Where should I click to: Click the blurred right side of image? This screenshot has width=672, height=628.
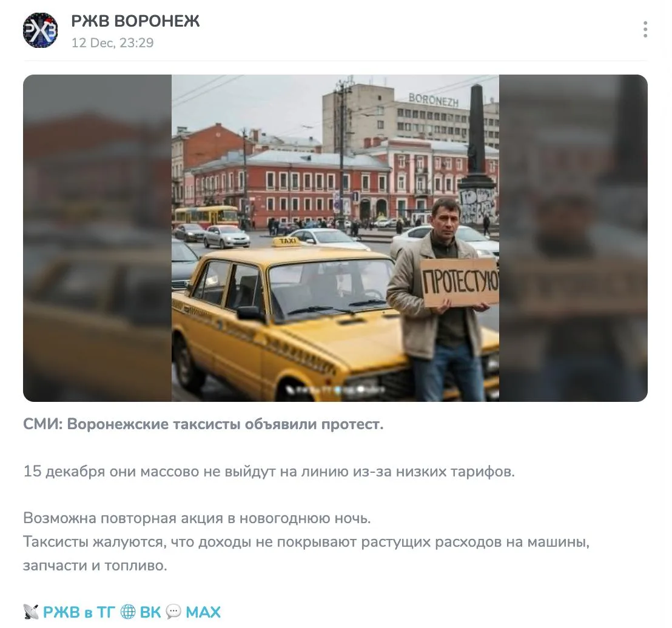pyautogui.click(x=573, y=238)
